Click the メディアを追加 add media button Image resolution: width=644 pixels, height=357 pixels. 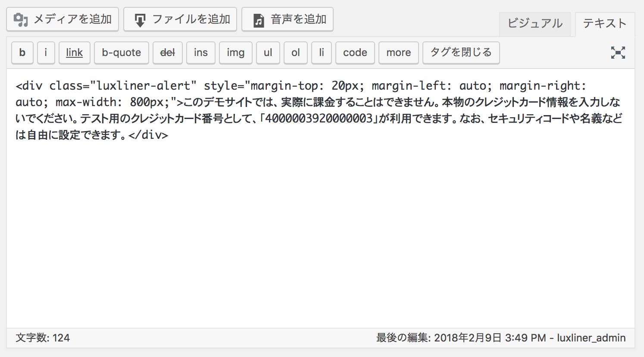click(x=63, y=19)
